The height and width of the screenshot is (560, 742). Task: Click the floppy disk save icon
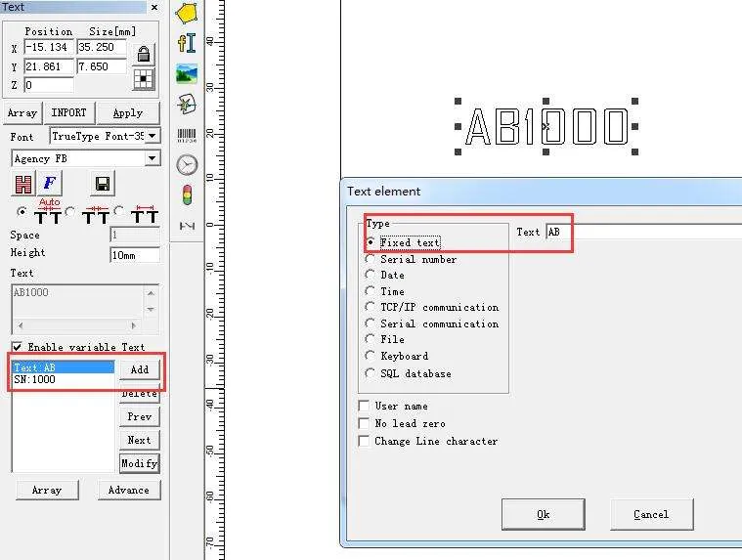103,184
